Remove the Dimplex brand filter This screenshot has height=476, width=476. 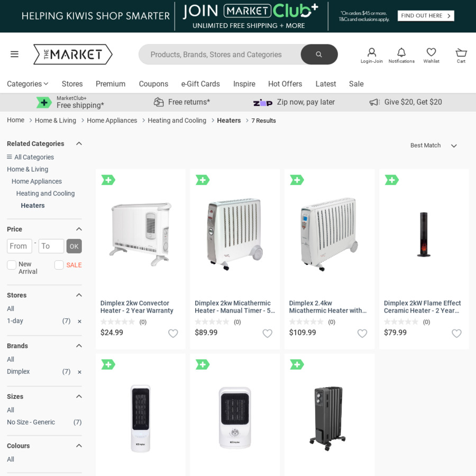(x=79, y=372)
